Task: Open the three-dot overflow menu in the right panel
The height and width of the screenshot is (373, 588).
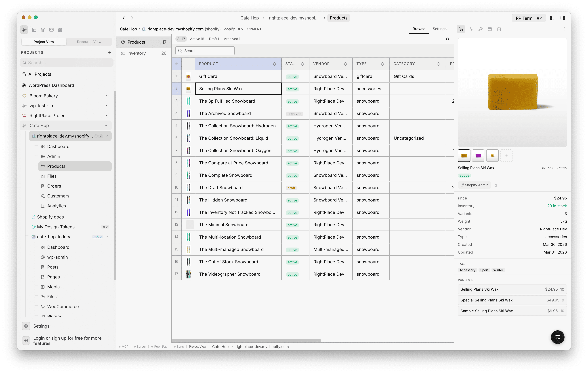Action: point(564,29)
